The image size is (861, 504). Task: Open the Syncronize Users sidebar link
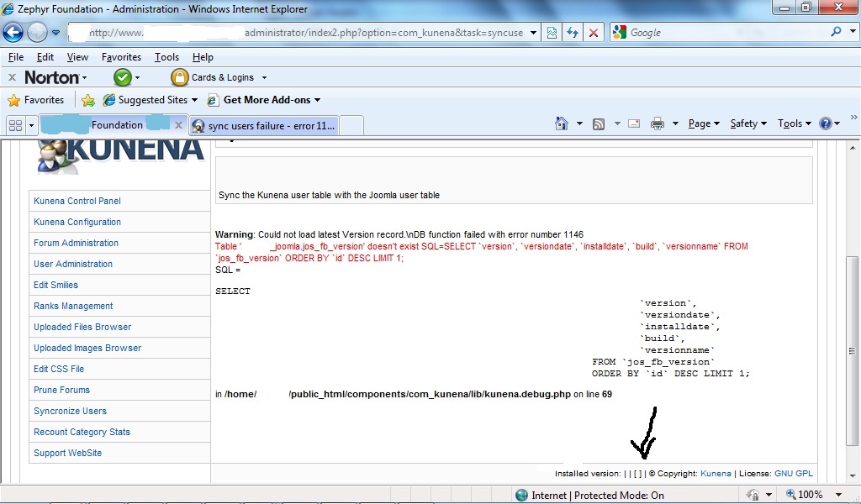click(x=71, y=411)
